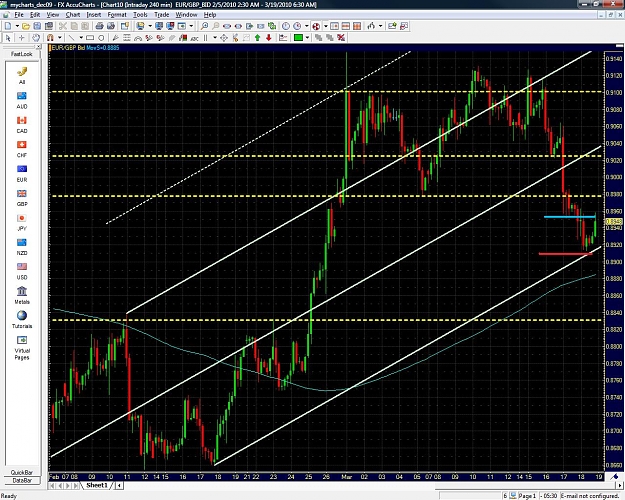Select the GBP currency in FastLook

tap(22, 198)
